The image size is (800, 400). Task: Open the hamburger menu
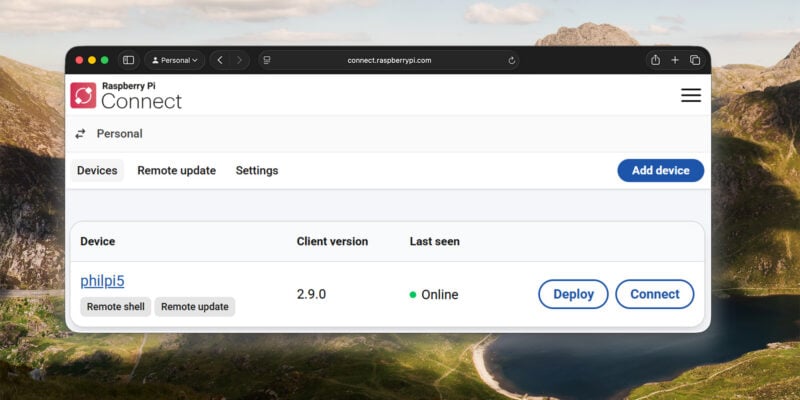[x=691, y=95]
